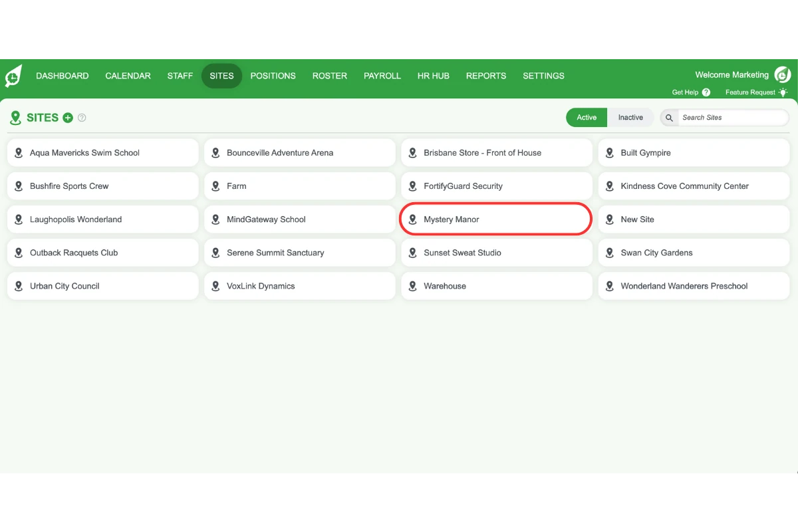Open the Sites help question mark icon
798x532 pixels.
(82, 118)
